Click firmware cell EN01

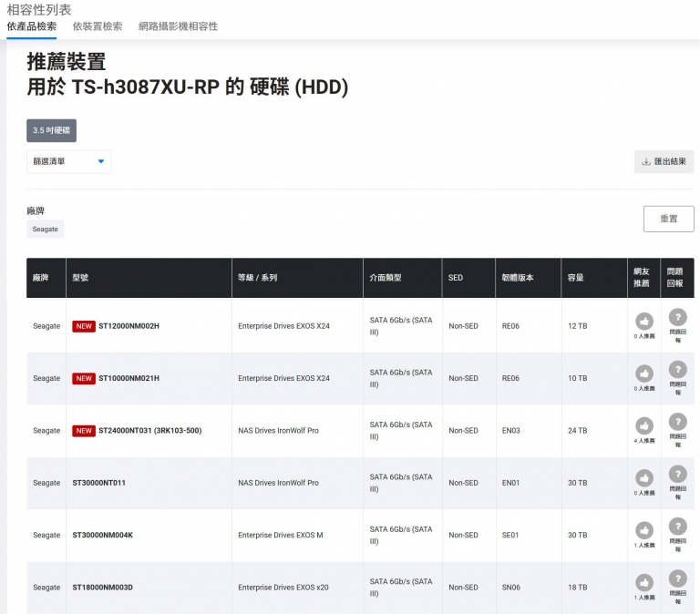coord(510,483)
